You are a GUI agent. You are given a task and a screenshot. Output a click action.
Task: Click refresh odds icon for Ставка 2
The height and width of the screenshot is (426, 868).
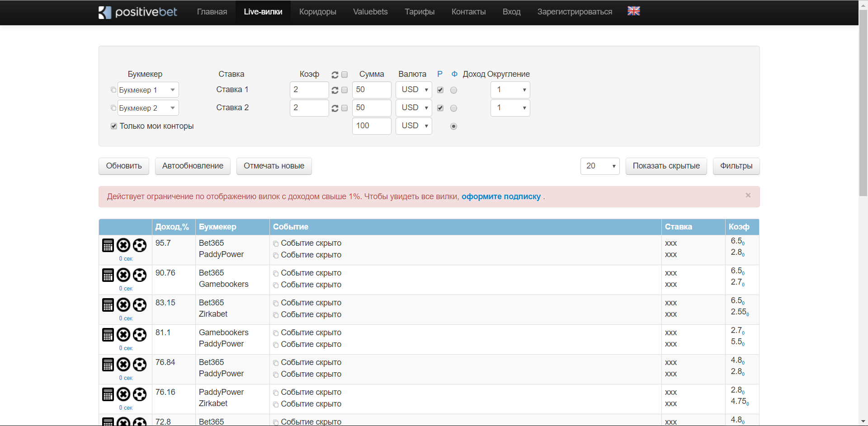point(335,108)
